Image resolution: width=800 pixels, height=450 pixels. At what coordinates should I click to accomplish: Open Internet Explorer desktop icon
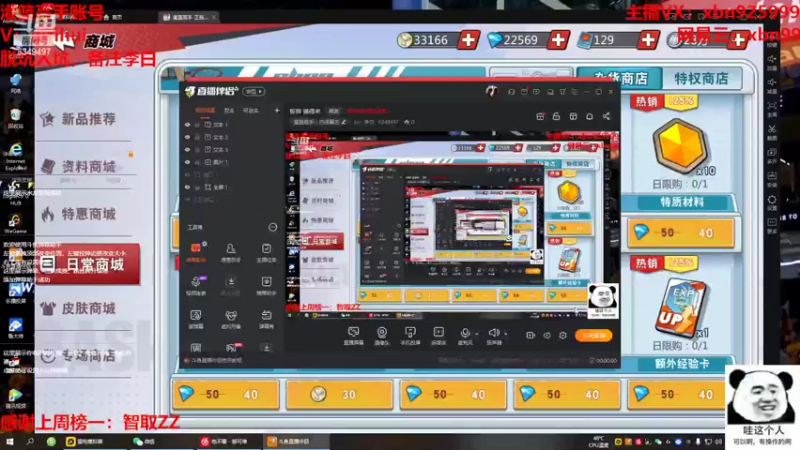(16, 156)
